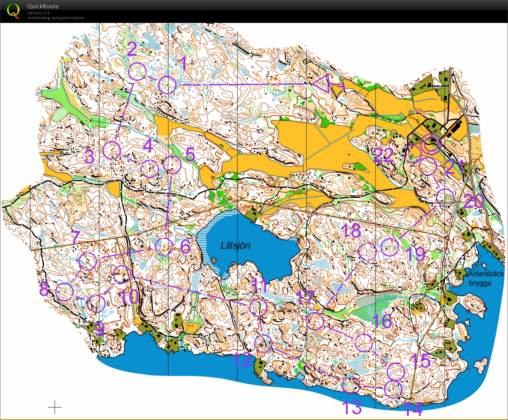Click control circle 2 on the course
Viewport: 508px width, 420px height.
(x=137, y=72)
